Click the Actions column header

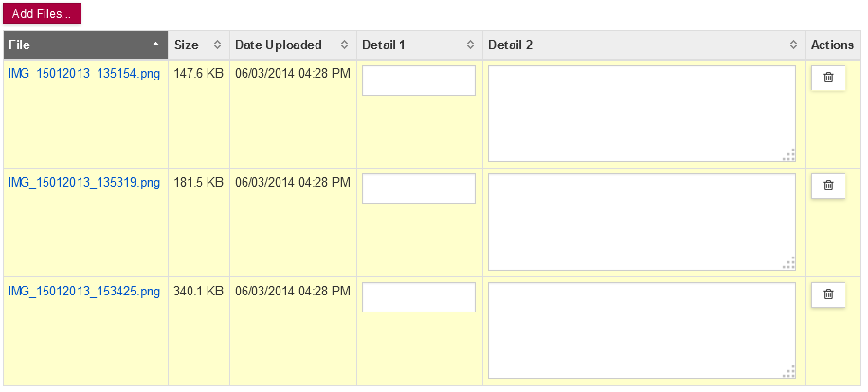832,45
